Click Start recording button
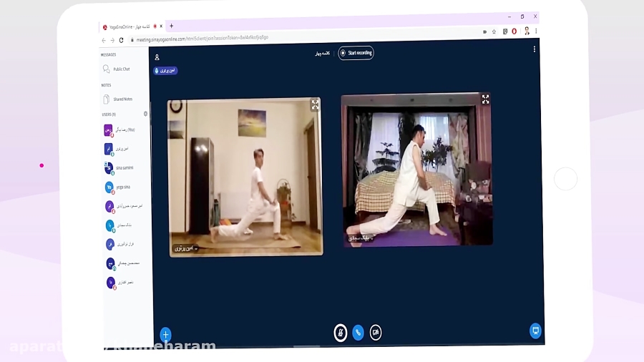644x362 pixels. (x=356, y=53)
